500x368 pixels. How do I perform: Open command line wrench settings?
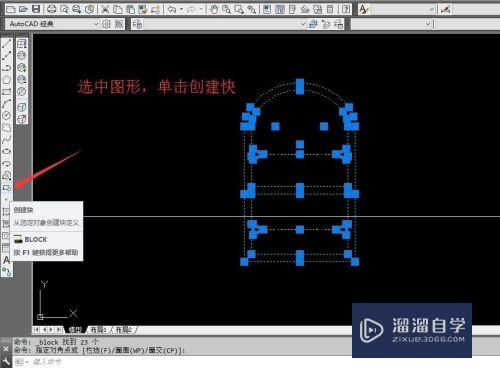pos(6,362)
